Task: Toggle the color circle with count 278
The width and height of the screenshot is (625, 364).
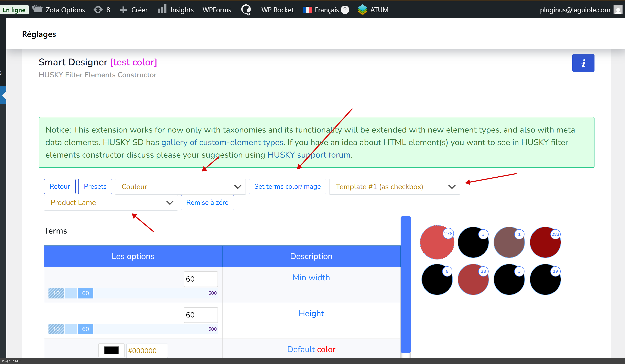Action: (437, 242)
